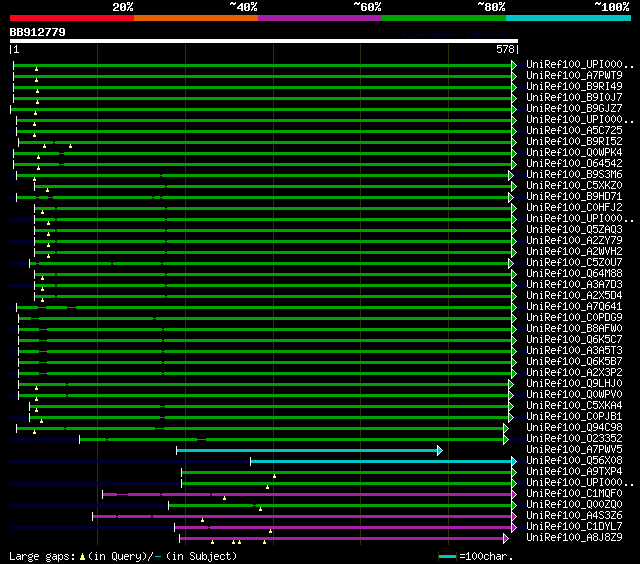Screen dimensions: 640x564
Task: Click the UniRef100_A4S3Z6 hit label
Action: click(x=573, y=516)
